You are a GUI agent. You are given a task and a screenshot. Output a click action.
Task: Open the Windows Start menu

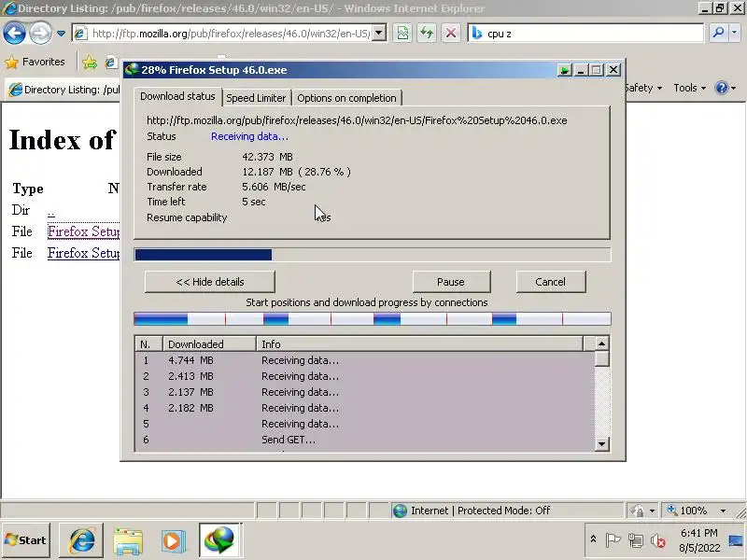tap(26, 540)
